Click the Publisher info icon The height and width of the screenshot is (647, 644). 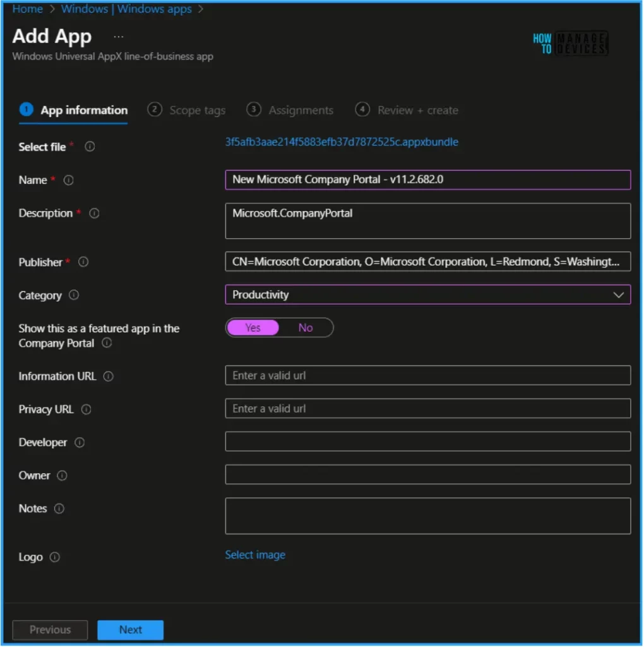click(83, 262)
